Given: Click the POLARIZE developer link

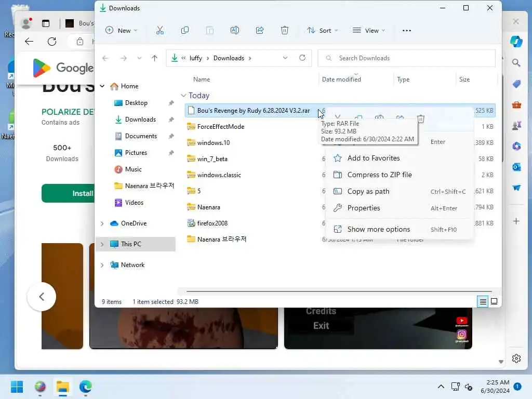Looking at the screenshot, I should pyautogui.click(x=68, y=112).
